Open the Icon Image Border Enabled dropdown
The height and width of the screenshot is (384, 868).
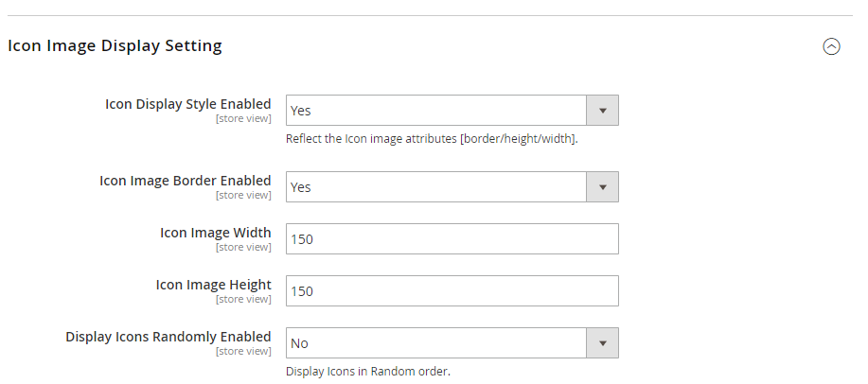(x=436, y=187)
